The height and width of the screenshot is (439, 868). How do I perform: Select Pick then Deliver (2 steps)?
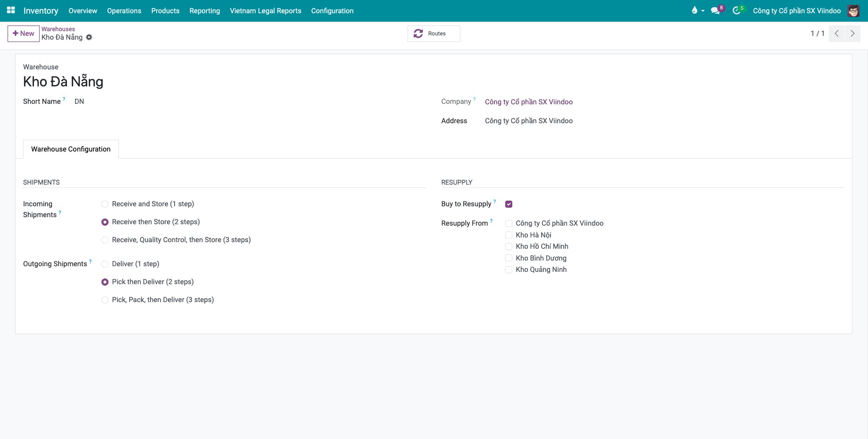coord(105,282)
